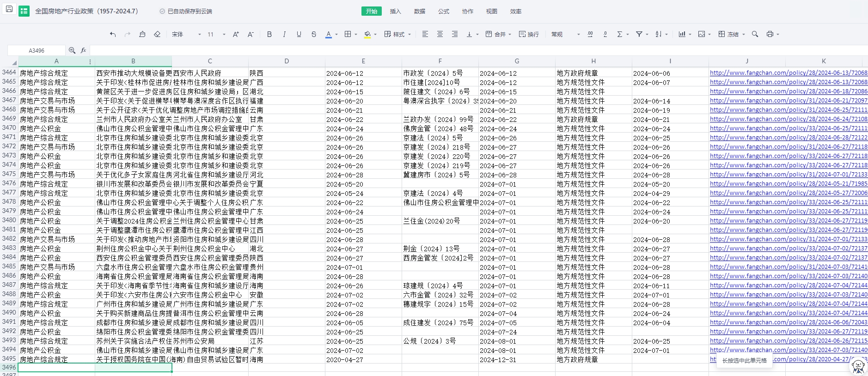Click the save icon at top-left

coord(9,9)
